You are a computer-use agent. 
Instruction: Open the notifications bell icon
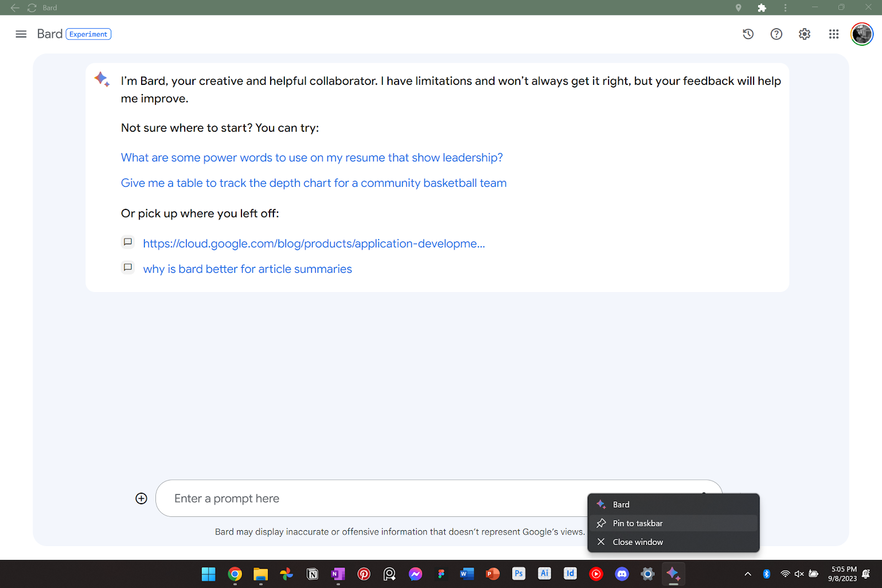pyautogui.click(x=866, y=574)
